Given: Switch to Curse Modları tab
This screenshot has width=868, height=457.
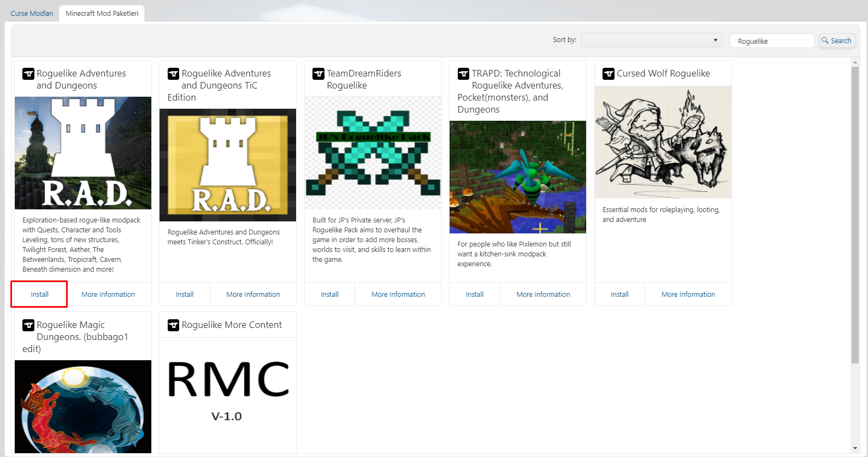Looking at the screenshot, I should point(32,13).
